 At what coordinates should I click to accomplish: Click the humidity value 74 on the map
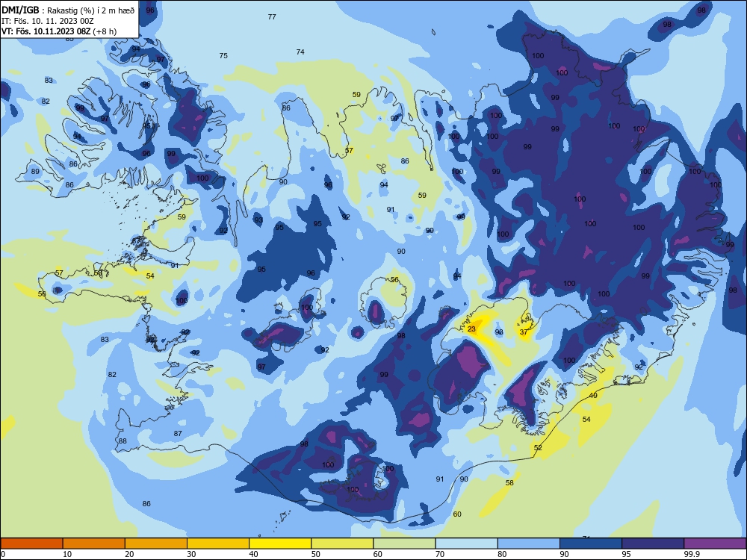300,52
